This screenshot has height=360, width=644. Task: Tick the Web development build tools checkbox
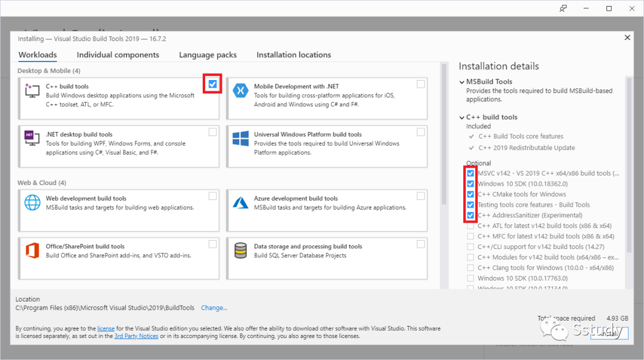tap(212, 196)
